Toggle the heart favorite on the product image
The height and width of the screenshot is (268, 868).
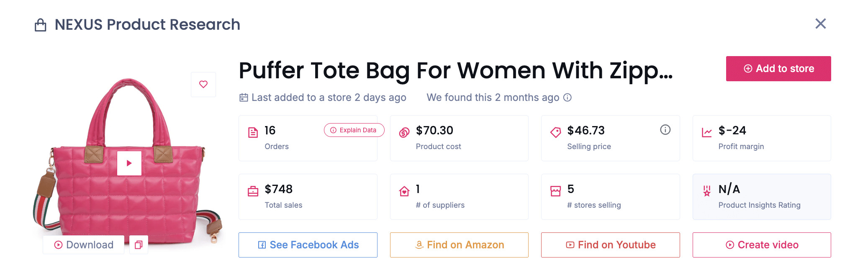click(x=203, y=84)
